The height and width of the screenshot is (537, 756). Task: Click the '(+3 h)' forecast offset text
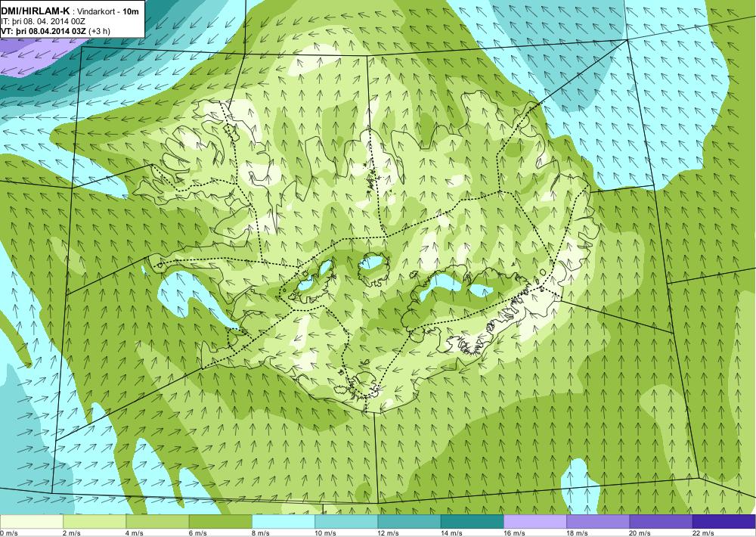[x=100, y=31]
